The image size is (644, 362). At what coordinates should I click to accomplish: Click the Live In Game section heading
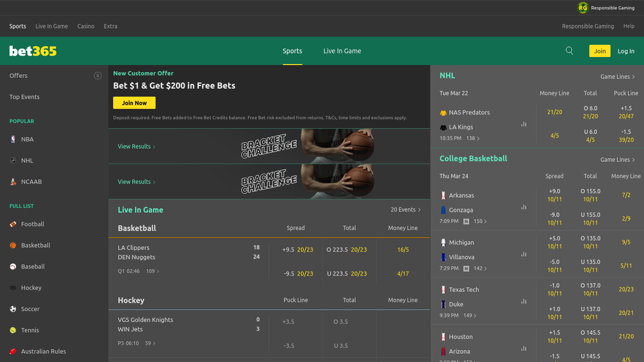[140, 210]
